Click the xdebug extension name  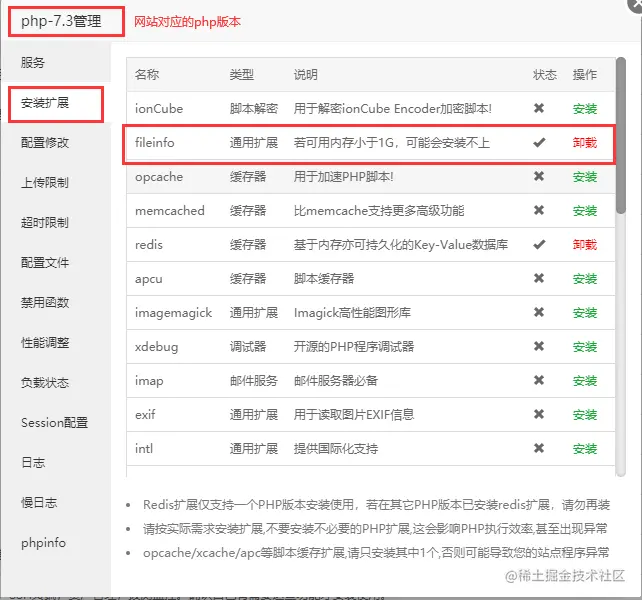tap(156, 347)
